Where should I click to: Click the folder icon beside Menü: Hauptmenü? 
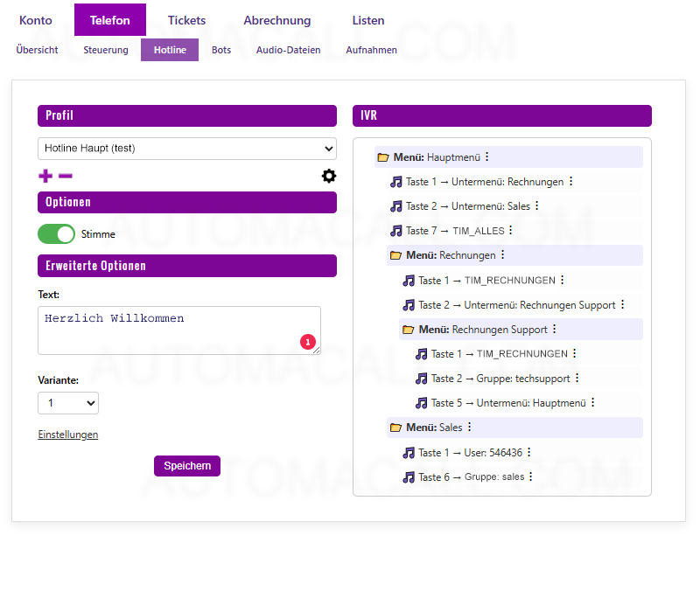383,156
